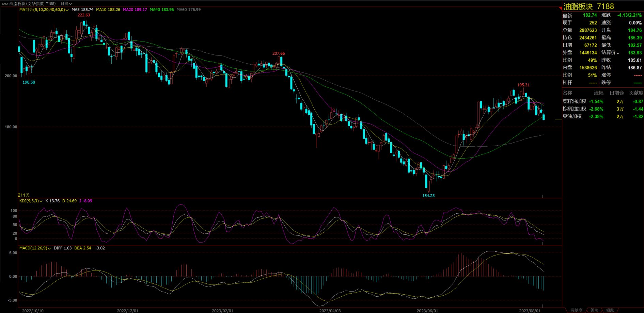The image size is (644, 313).
Task: Click the MA40 183.96 value label
Action: click(162, 10)
